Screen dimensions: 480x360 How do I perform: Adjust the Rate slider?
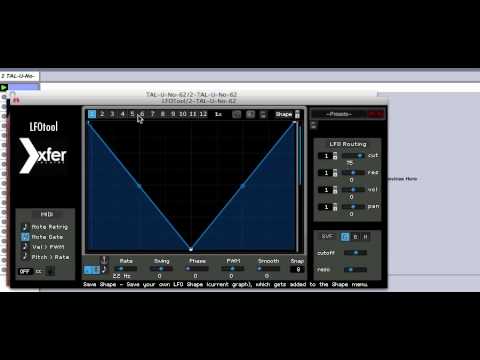click(x=126, y=269)
